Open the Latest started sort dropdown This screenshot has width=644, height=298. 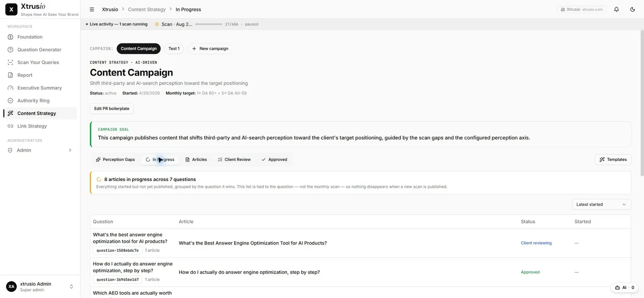point(601,205)
